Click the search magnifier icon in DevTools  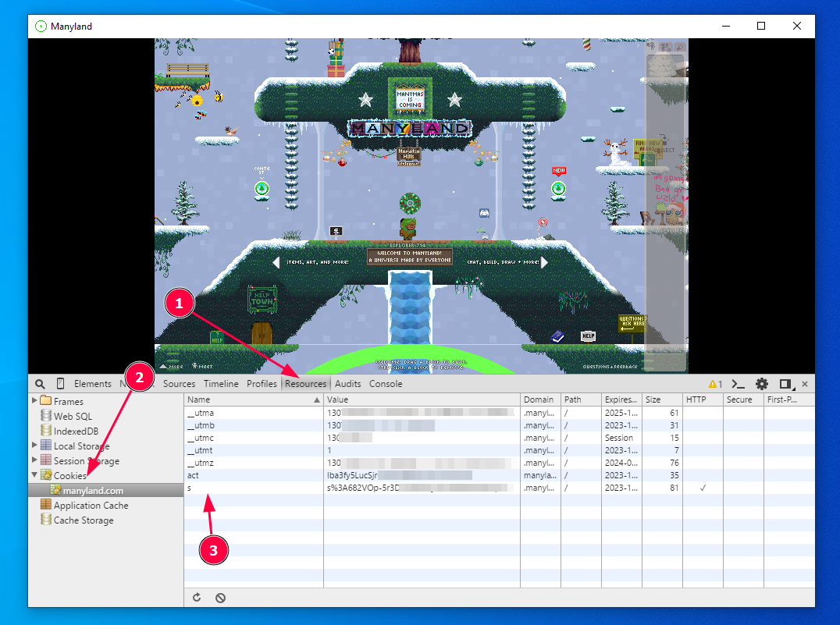(x=40, y=384)
